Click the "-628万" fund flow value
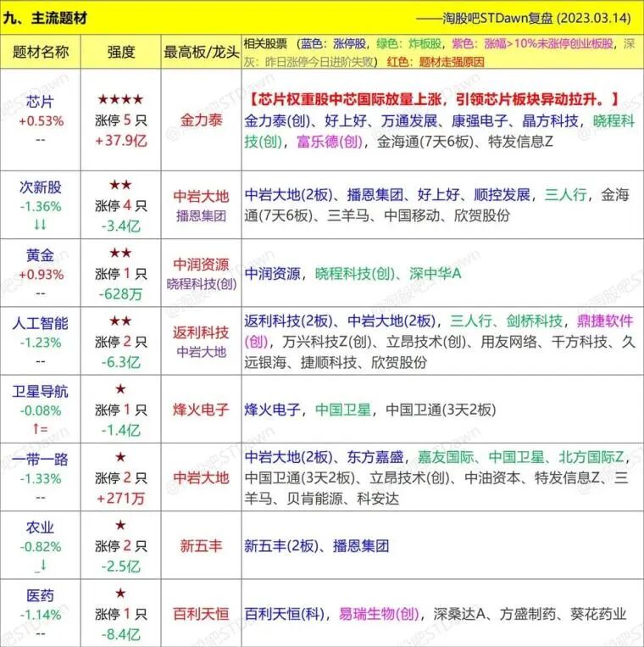 point(120,293)
